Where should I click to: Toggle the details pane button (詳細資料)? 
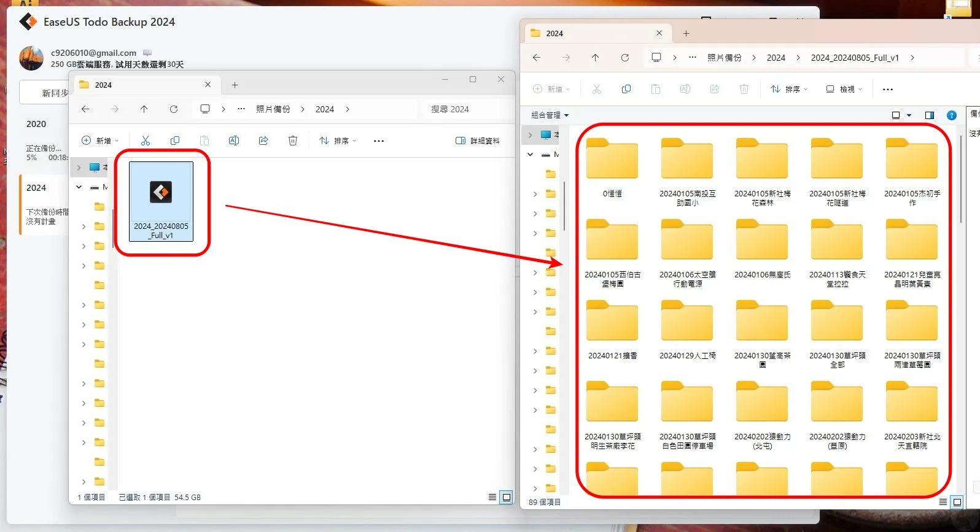478,141
